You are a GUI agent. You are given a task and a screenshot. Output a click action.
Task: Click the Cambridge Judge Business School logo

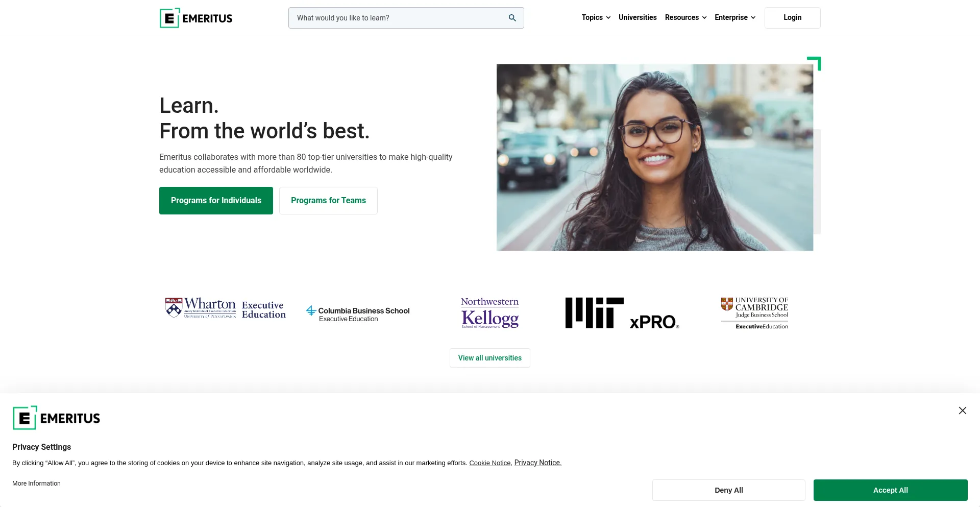754,313
